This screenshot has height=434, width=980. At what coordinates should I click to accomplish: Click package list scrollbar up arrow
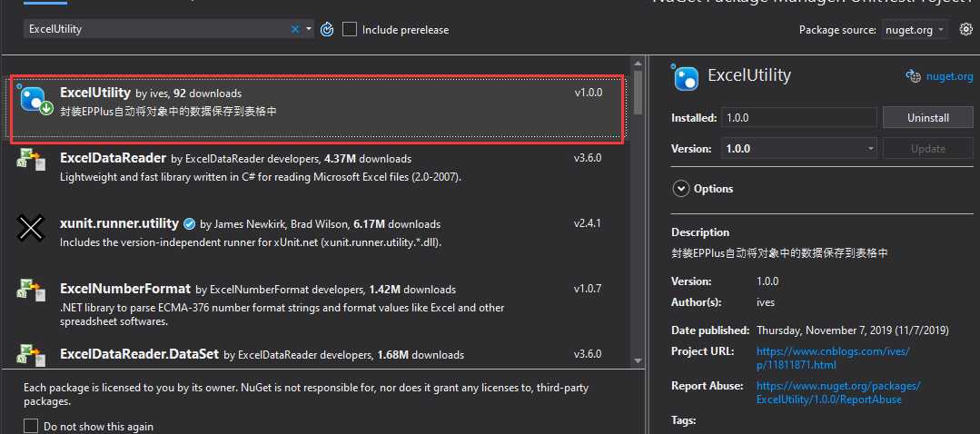click(x=638, y=64)
